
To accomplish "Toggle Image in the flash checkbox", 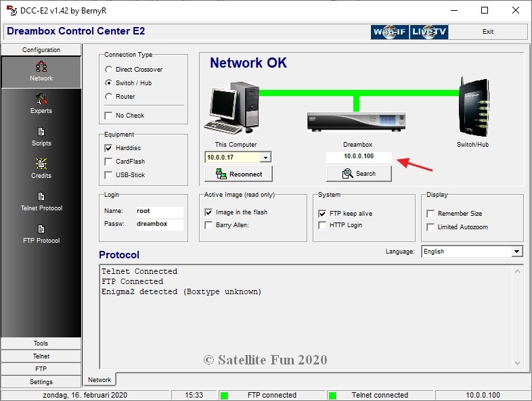I will coord(208,212).
